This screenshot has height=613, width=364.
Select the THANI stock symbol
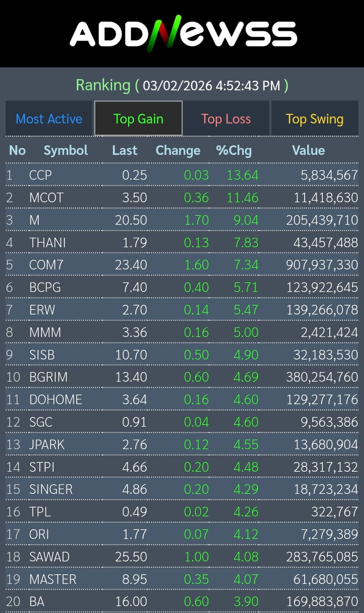(47, 243)
